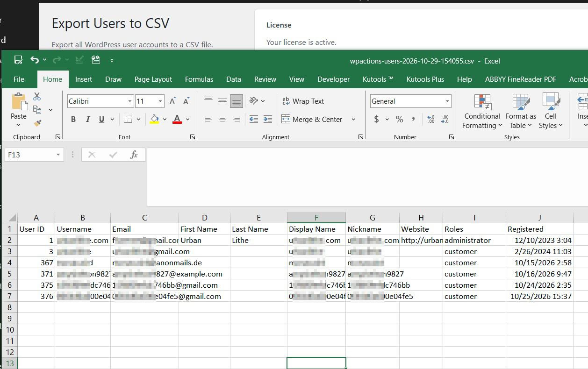Toggle Wrap Text
Viewport: 588px width, 369px height.
pos(303,101)
